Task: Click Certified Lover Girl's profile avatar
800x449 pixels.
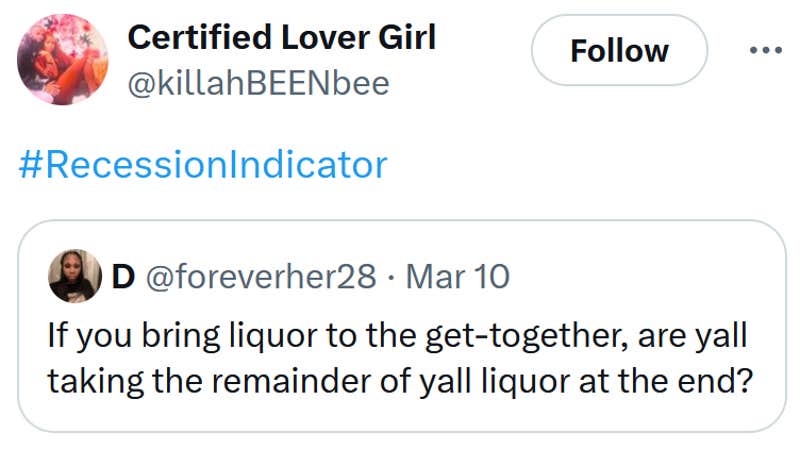Action: 61,60
